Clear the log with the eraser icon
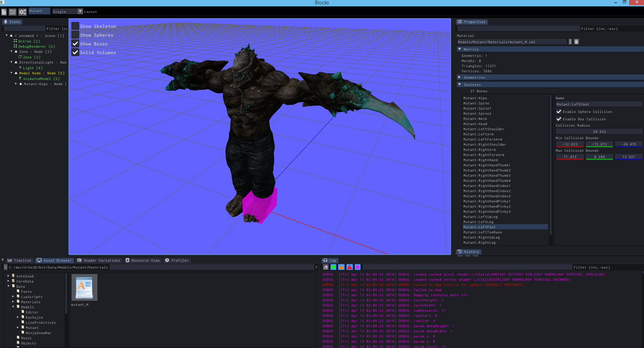The height and width of the screenshot is (348, 644). 326,267
